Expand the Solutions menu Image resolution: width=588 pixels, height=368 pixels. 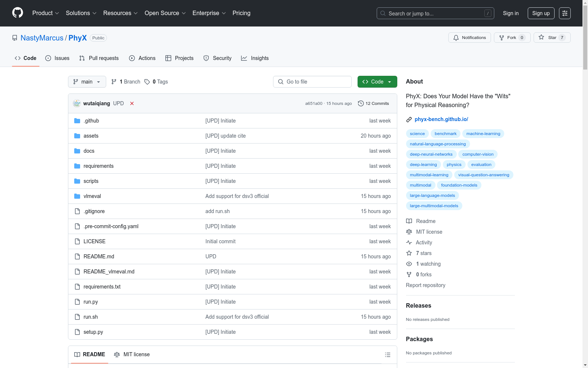coord(81,13)
